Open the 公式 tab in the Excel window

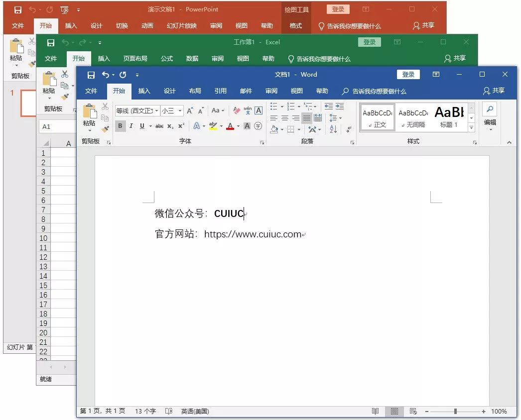click(167, 58)
